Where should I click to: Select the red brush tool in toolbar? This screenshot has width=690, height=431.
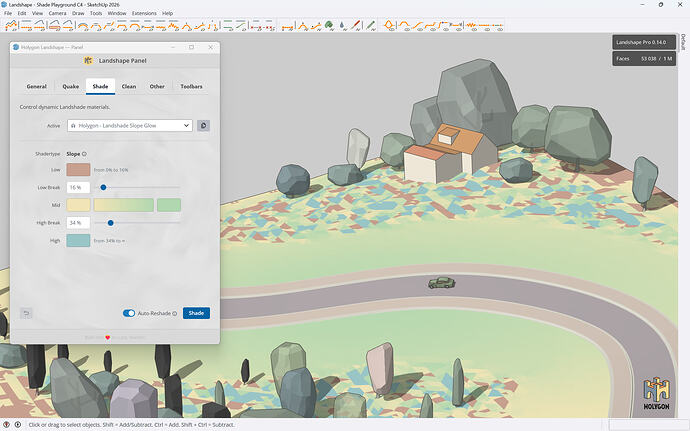[x=356, y=25]
